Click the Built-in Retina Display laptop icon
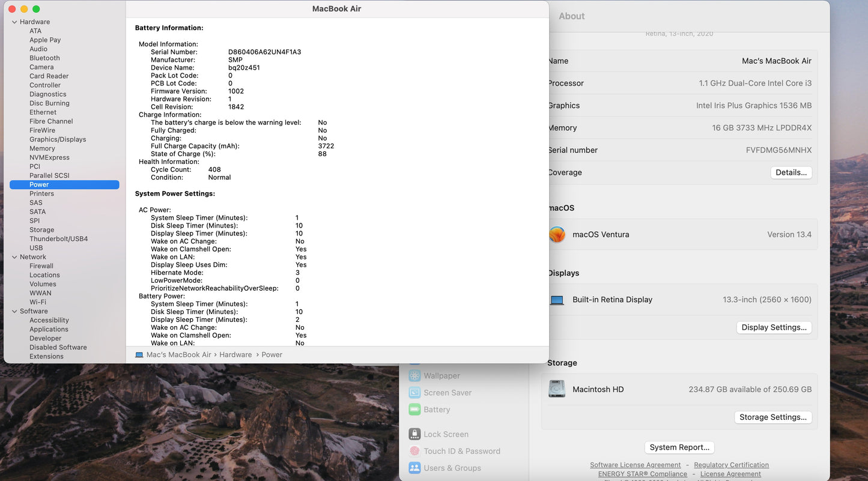The height and width of the screenshot is (481, 868). [x=557, y=300]
